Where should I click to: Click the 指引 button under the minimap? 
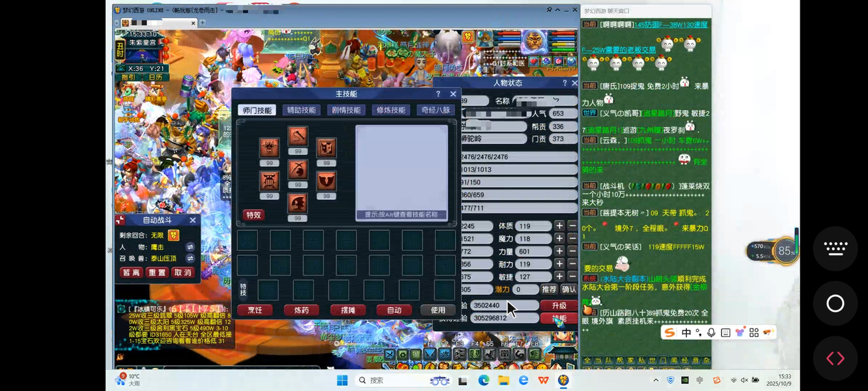click(128, 77)
